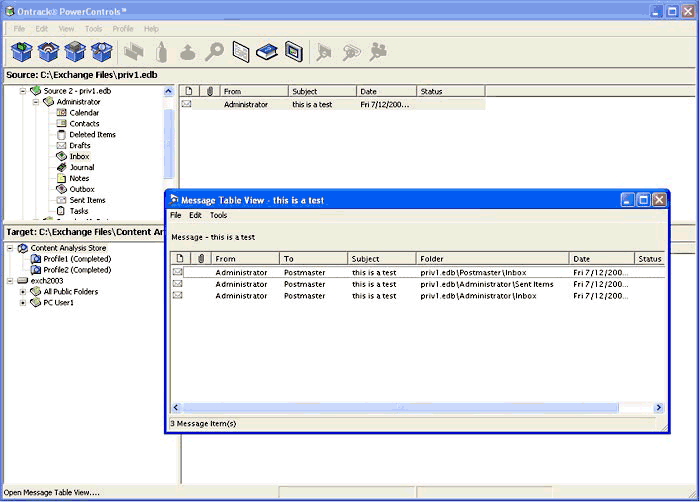Click the Message Table View horizontal scrollbar thumb
Image resolution: width=700 pixels, height=502 pixels.
[x=400, y=407]
